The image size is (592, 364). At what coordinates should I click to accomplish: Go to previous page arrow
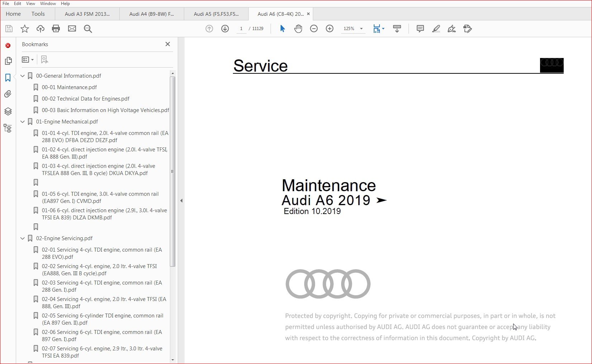(x=209, y=29)
